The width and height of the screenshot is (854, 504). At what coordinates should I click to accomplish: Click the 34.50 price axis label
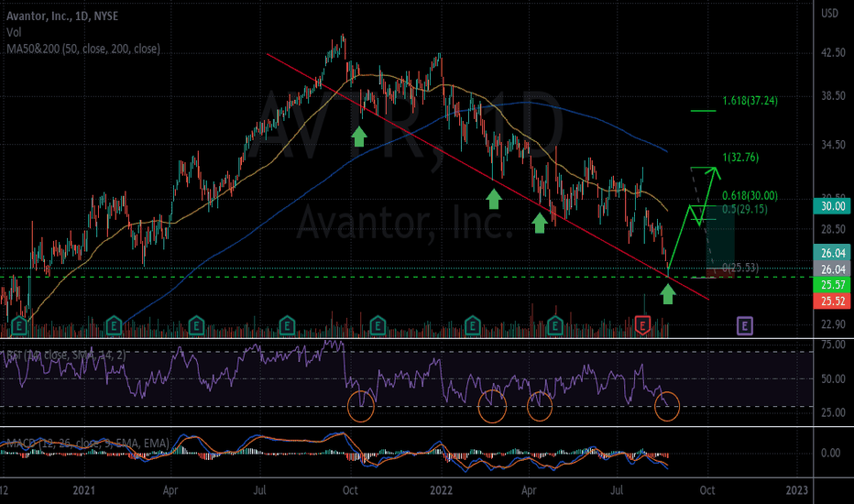833,145
